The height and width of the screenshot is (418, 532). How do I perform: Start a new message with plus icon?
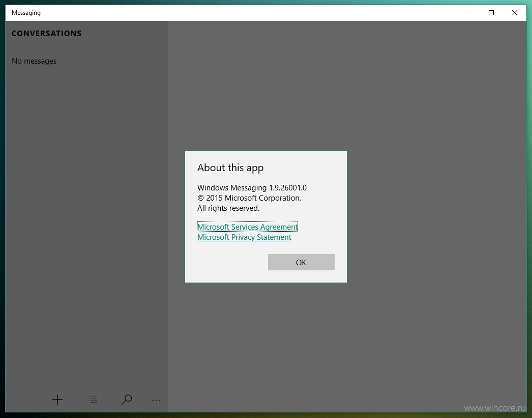(x=57, y=400)
